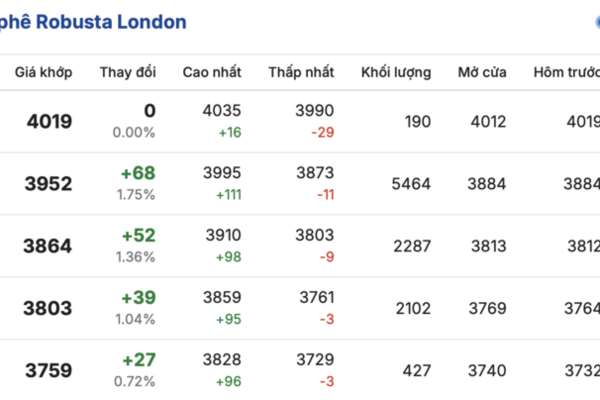Click the Giá khớp column header

click(42, 72)
